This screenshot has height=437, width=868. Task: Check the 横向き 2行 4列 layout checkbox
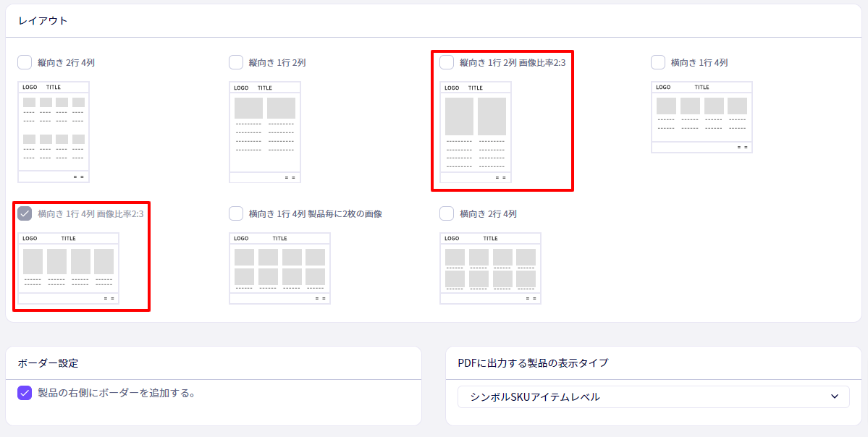447,213
